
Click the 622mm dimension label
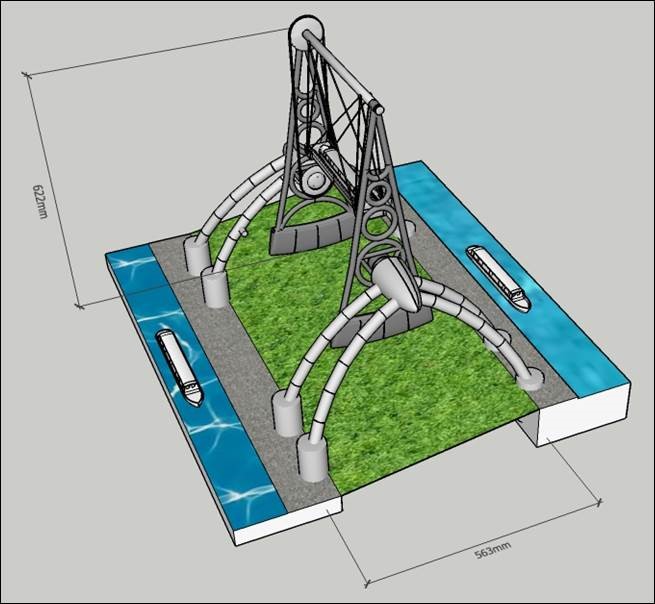[40, 201]
